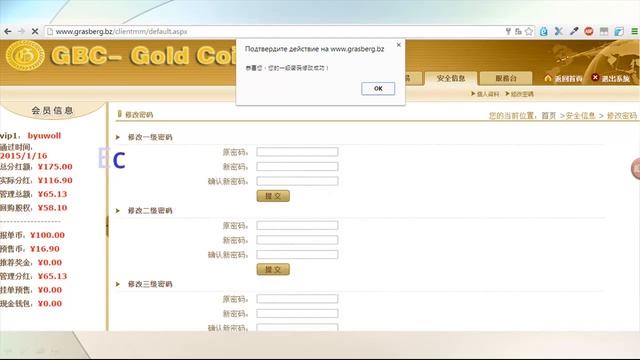
Task: Click the grey window extension icon
Action: point(604,31)
